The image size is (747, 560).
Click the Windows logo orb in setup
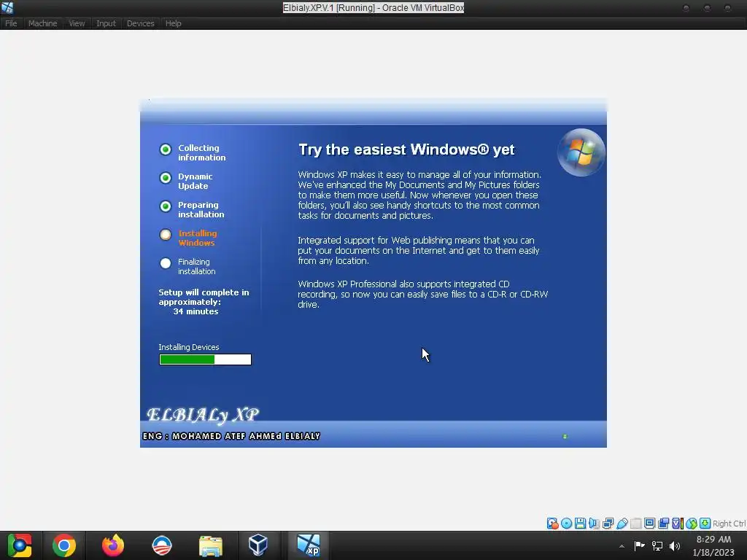click(x=581, y=152)
